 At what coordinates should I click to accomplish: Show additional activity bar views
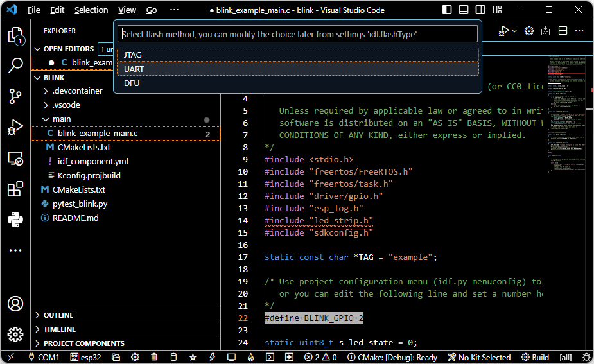point(15,250)
